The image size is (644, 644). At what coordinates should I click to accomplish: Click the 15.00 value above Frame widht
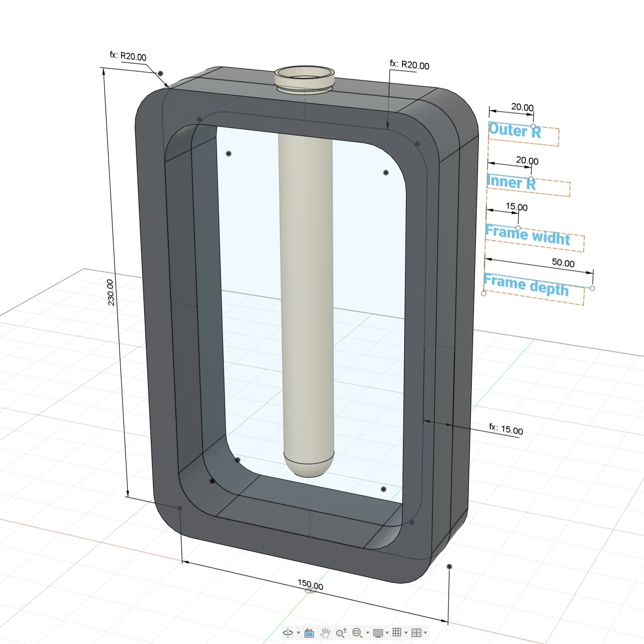click(517, 207)
